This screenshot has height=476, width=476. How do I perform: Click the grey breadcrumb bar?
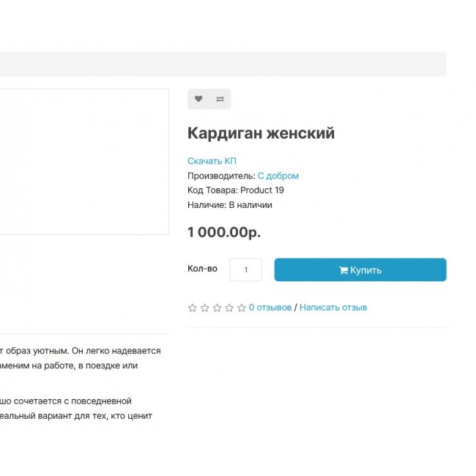[x=220, y=64]
